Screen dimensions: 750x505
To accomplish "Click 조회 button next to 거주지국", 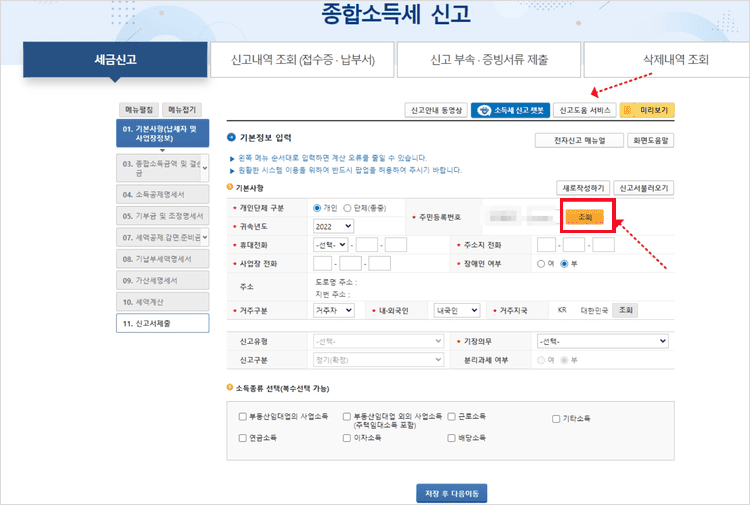I will (626, 310).
